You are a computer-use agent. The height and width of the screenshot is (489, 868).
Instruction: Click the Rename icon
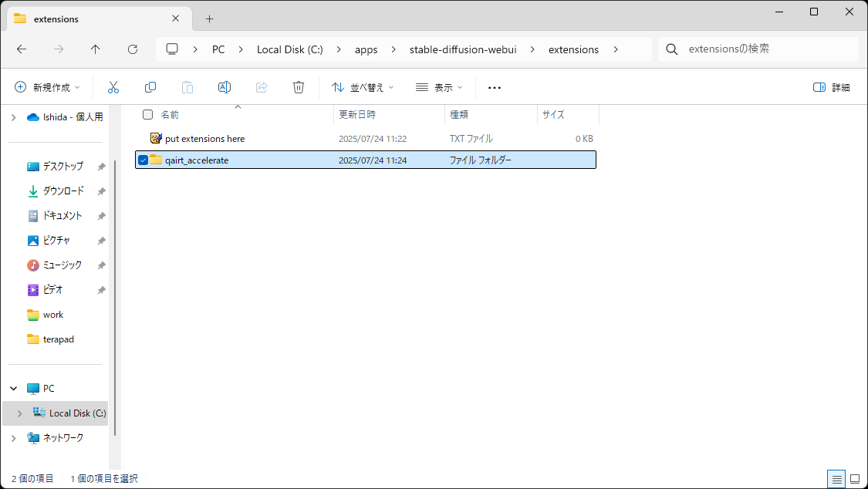(225, 87)
